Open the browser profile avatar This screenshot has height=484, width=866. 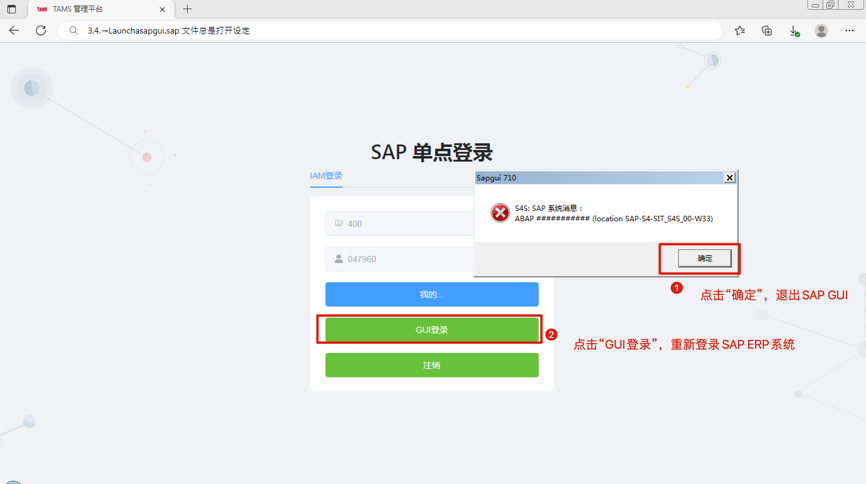point(821,30)
